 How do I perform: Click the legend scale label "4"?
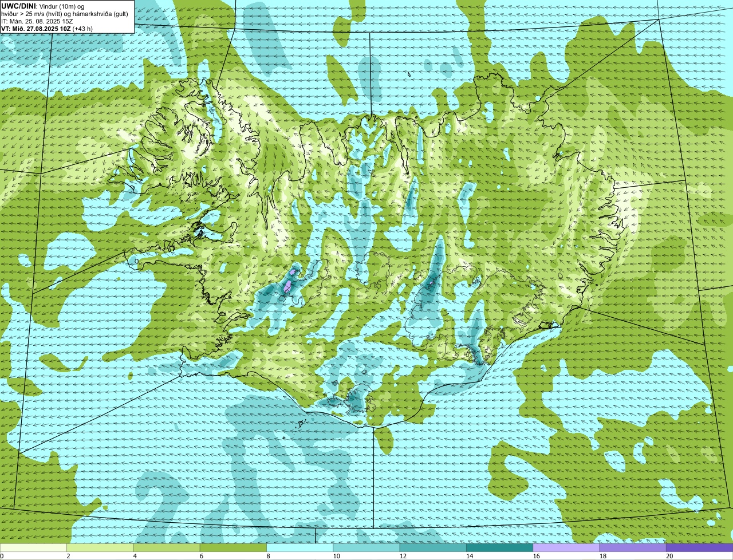click(135, 556)
